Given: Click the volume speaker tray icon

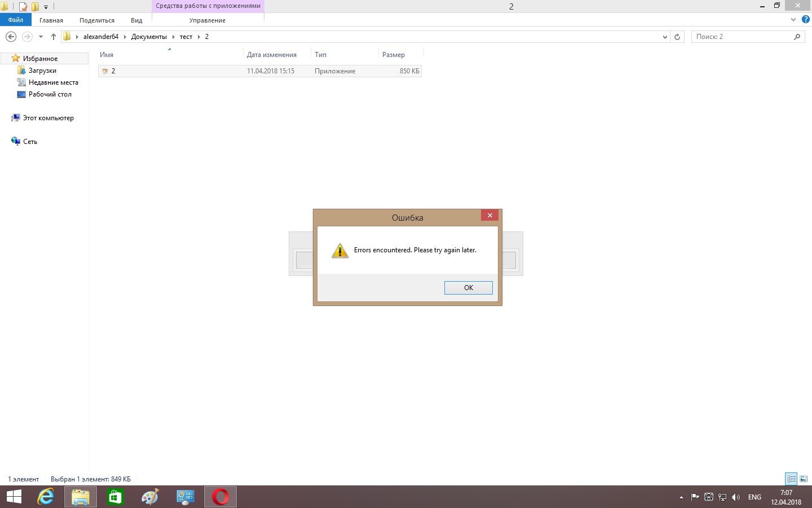Looking at the screenshot, I should pos(736,497).
